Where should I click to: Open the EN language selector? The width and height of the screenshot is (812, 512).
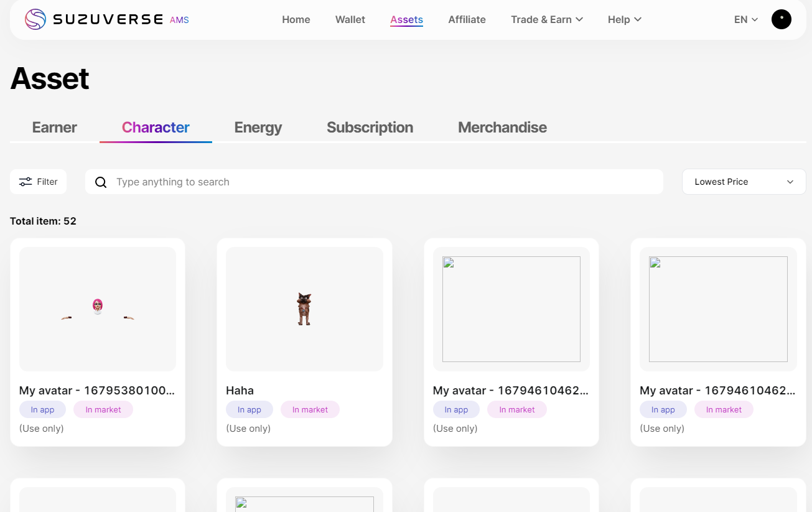pos(745,19)
